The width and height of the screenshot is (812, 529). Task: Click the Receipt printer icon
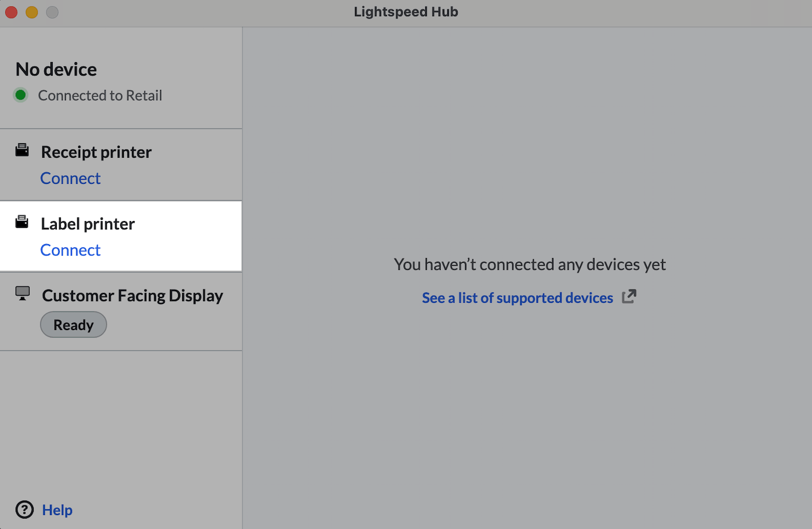(x=22, y=150)
